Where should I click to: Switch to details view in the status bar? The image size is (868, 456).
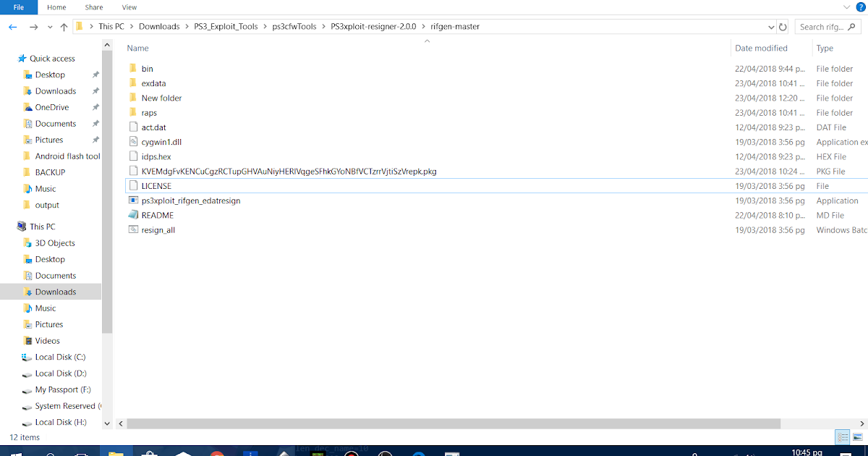[x=842, y=436]
